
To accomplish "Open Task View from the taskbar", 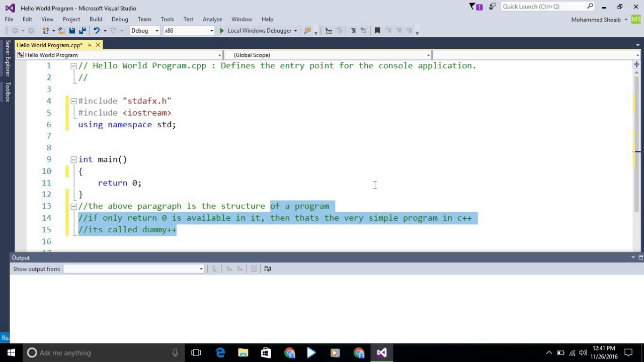I will [196, 352].
